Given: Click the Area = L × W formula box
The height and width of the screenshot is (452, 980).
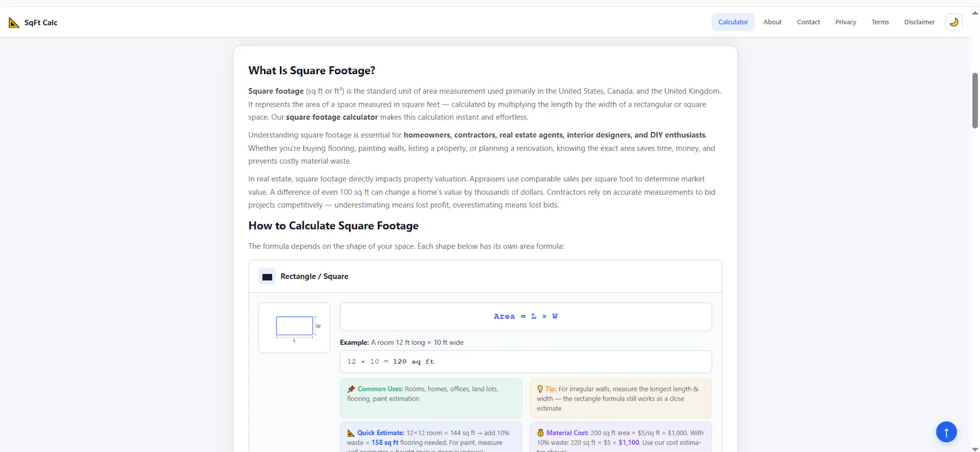Looking at the screenshot, I should point(526,317).
